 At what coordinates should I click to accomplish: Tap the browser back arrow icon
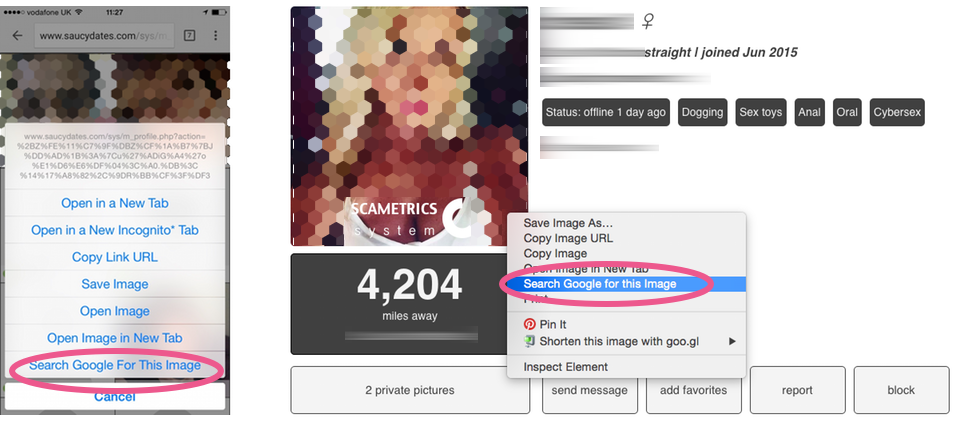click(x=17, y=36)
